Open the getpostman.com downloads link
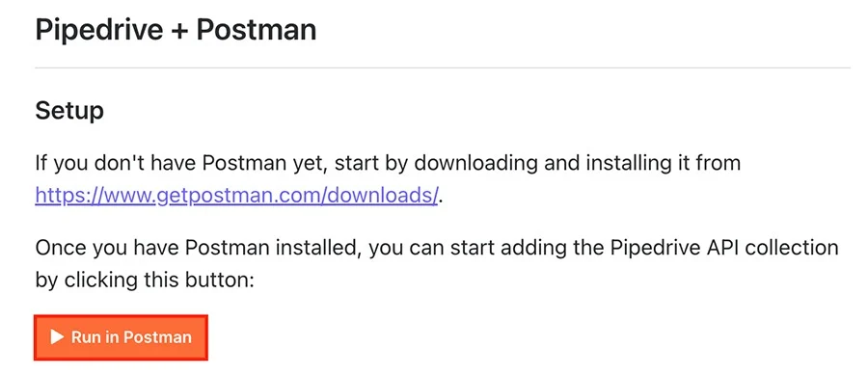The image size is (868, 375). [x=237, y=196]
